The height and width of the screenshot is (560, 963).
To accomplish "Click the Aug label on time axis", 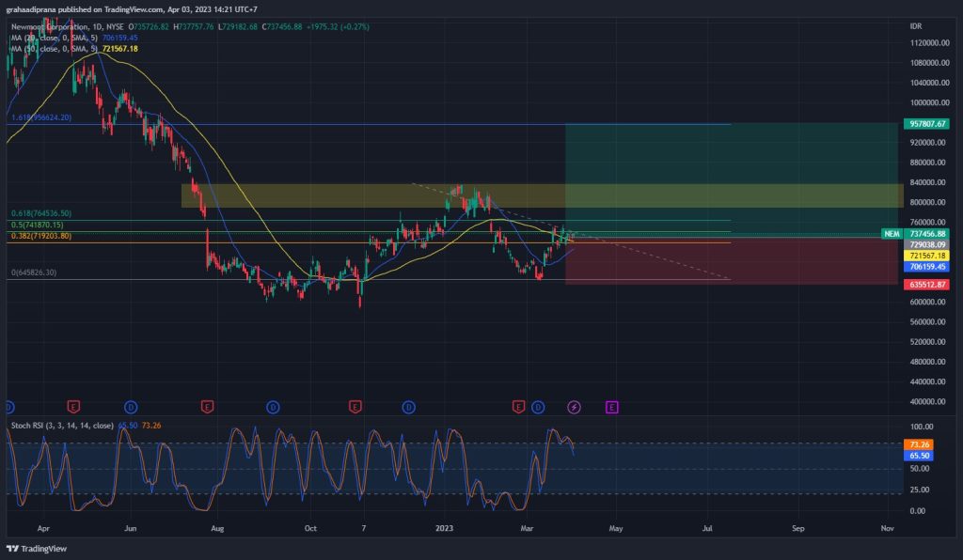I will click(x=217, y=528).
